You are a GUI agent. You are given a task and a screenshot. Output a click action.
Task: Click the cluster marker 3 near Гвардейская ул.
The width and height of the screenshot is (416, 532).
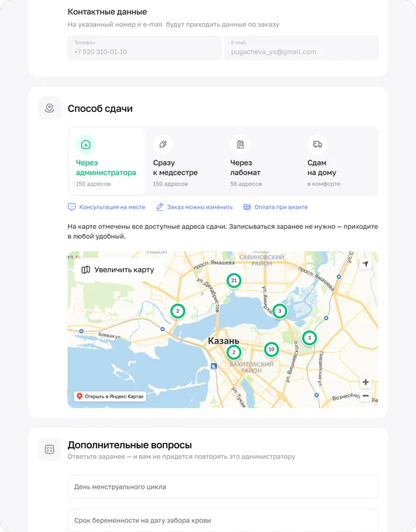pyautogui.click(x=309, y=338)
